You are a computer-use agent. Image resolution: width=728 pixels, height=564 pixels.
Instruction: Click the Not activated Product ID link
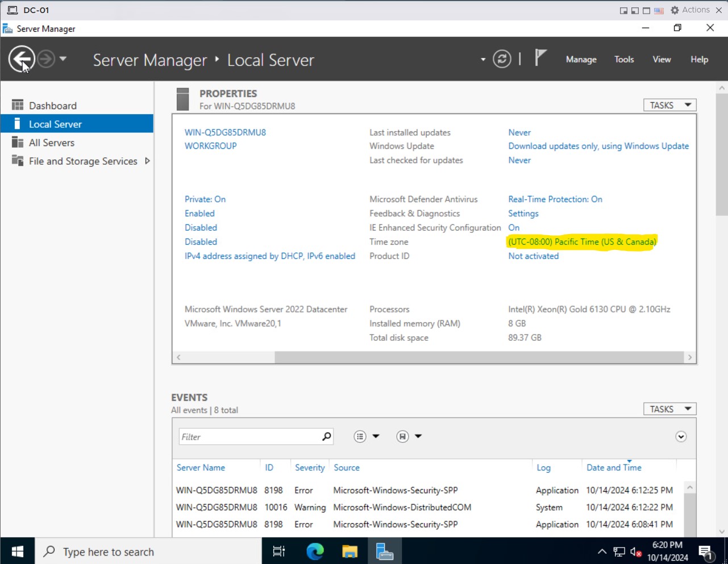pos(533,256)
